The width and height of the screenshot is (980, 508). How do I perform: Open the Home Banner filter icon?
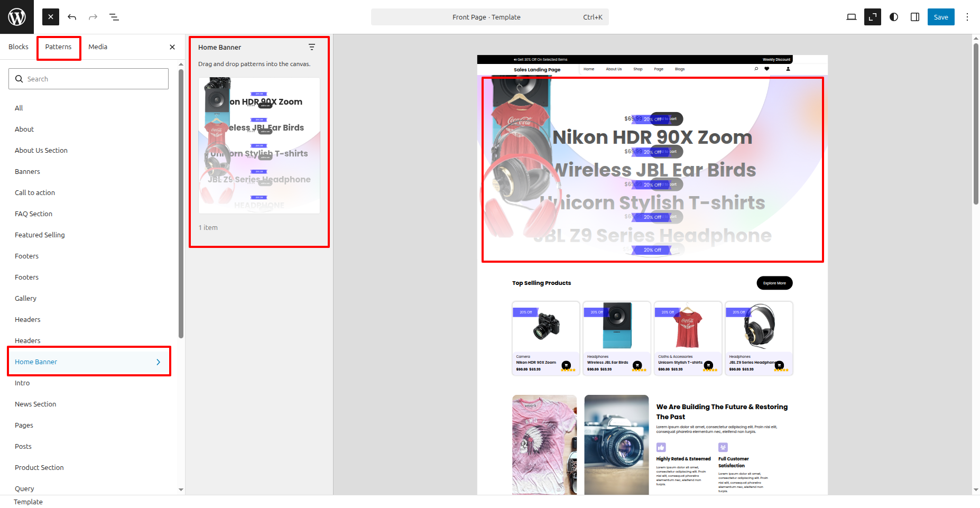312,47
